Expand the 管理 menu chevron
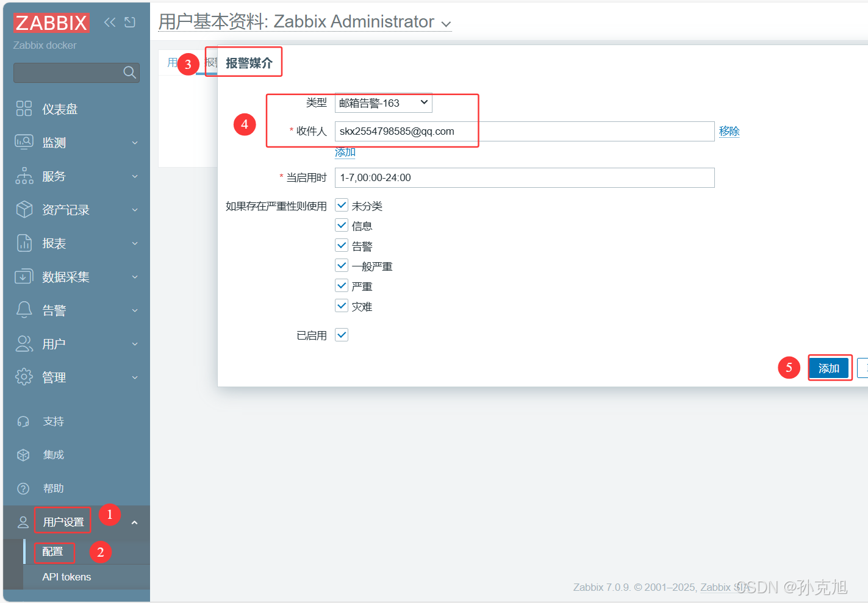The width and height of the screenshot is (868, 603). pos(135,377)
